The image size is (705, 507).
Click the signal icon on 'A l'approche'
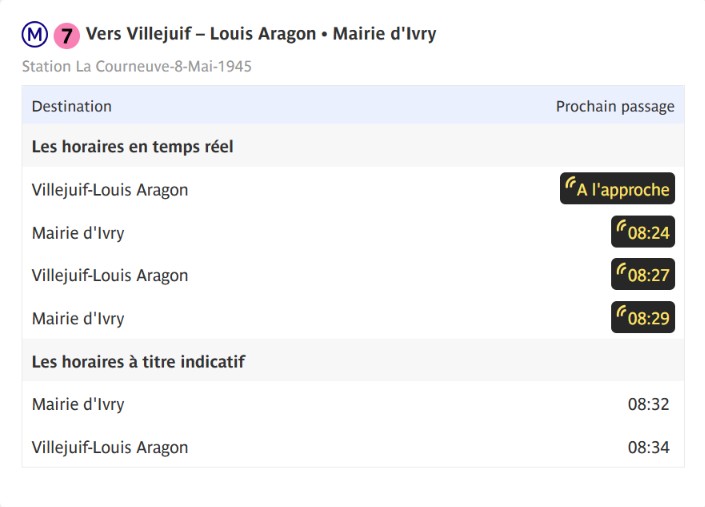[x=571, y=182]
